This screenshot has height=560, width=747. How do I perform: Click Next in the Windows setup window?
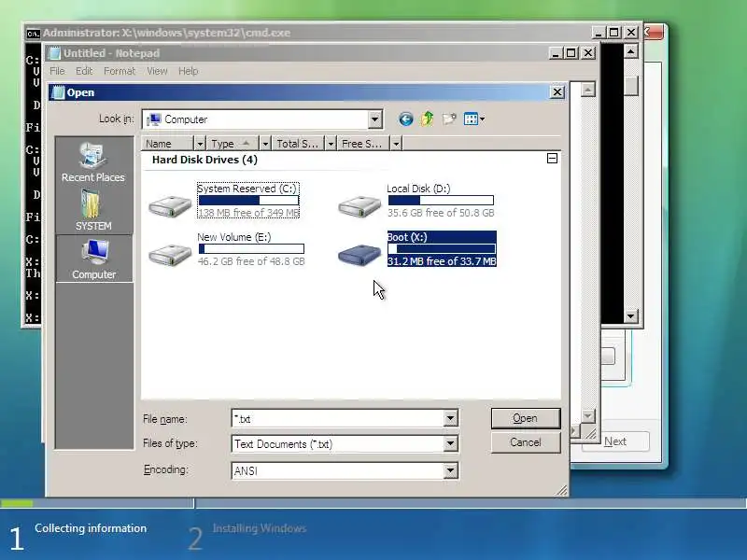[x=615, y=441]
